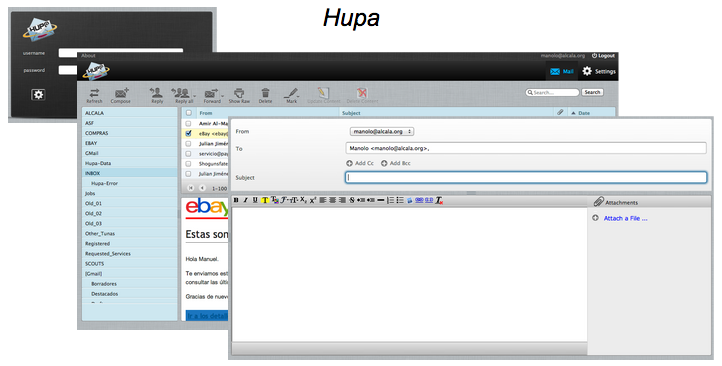Select the EBAY folder
This screenshot has height=366, width=722.
pos(129,143)
